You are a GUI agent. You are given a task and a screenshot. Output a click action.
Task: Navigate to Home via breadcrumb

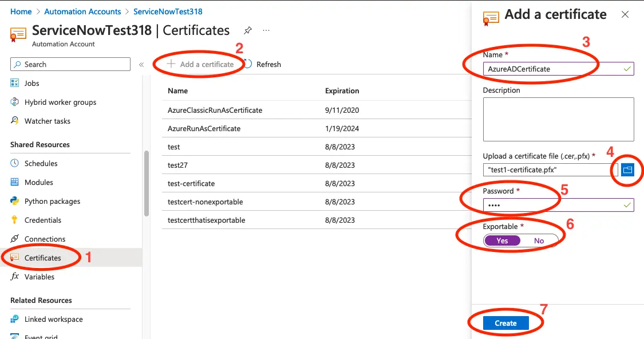(21, 11)
